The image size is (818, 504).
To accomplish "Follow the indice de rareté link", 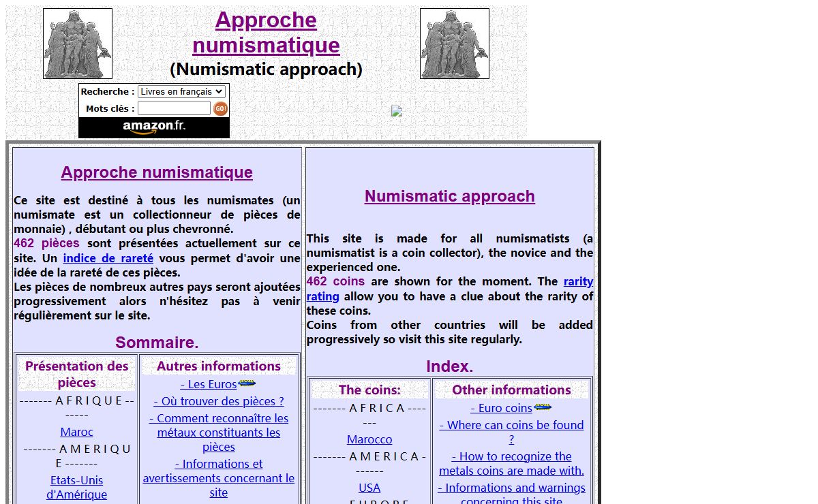I will pos(108,258).
